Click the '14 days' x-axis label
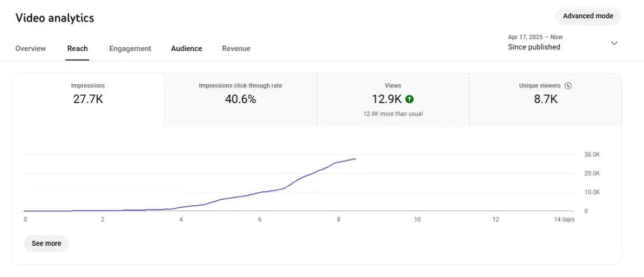 click(564, 220)
